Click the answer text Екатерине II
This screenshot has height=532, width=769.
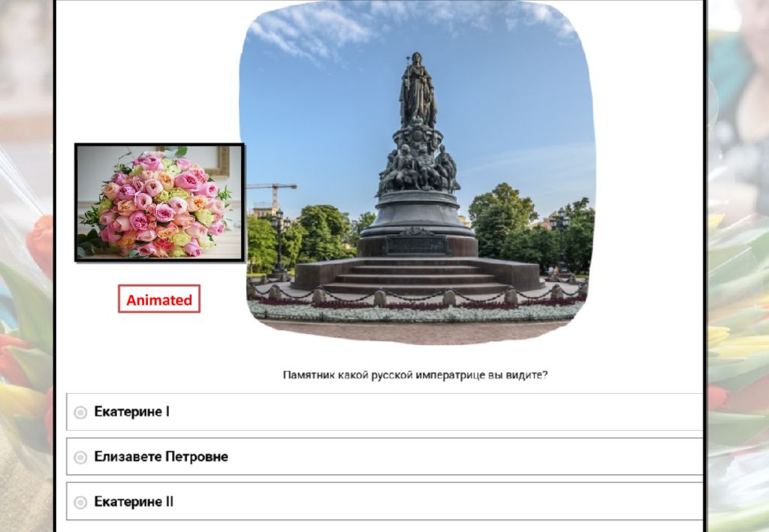[134, 502]
